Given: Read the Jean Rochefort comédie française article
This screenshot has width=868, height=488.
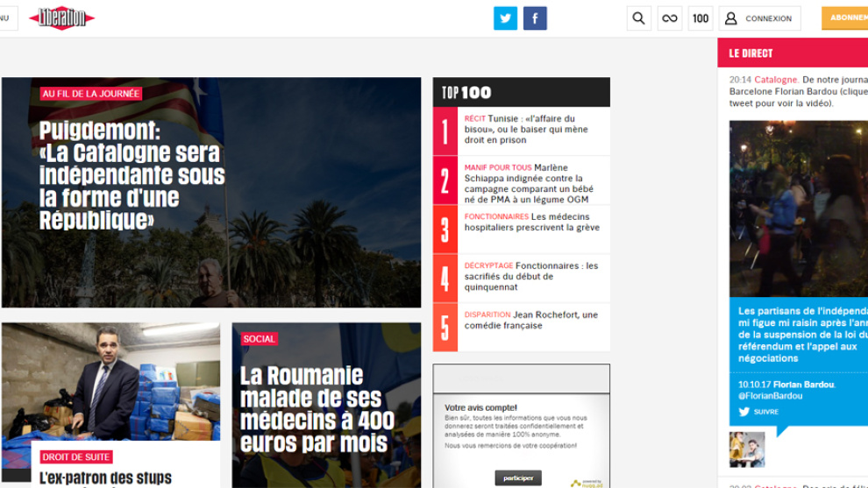Looking at the screenshot, I should [x=532, y=320].
